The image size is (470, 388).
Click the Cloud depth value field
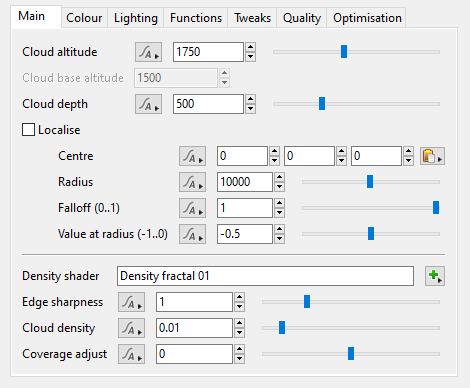pos(208,104)
